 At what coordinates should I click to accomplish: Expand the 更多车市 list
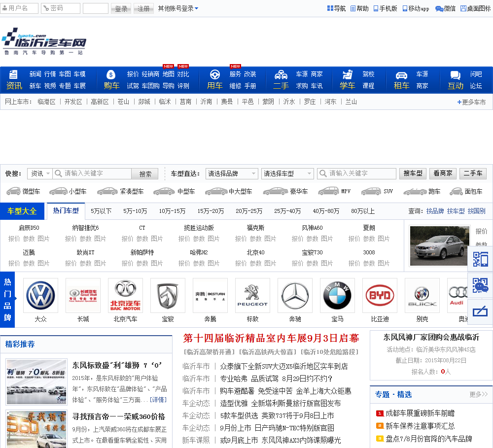pos(471,102)
